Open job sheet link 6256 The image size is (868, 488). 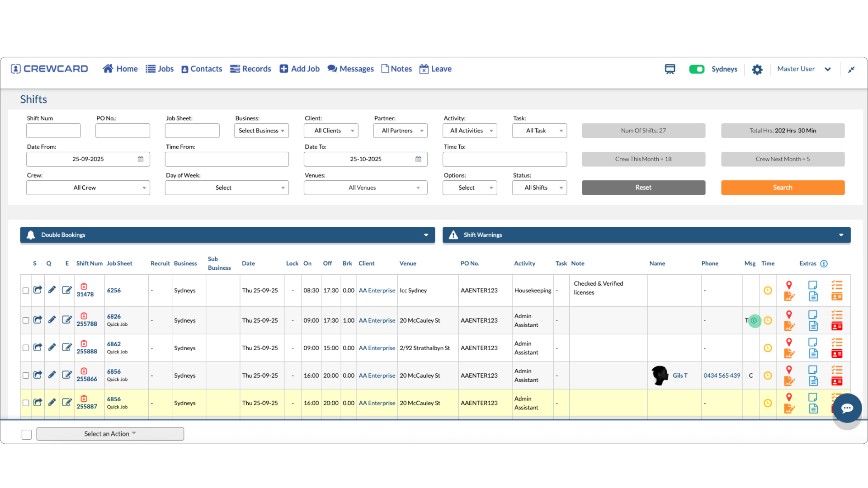tap(114, 291)
